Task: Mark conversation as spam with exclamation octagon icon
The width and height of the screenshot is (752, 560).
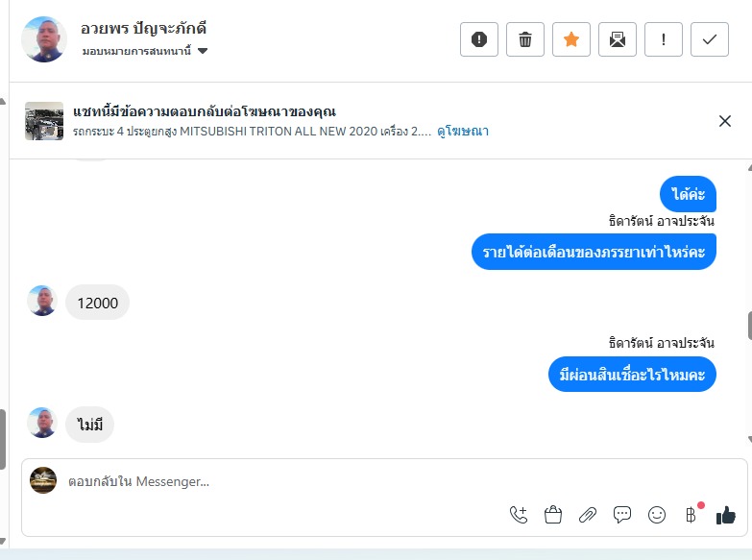Action: (478, 39)
